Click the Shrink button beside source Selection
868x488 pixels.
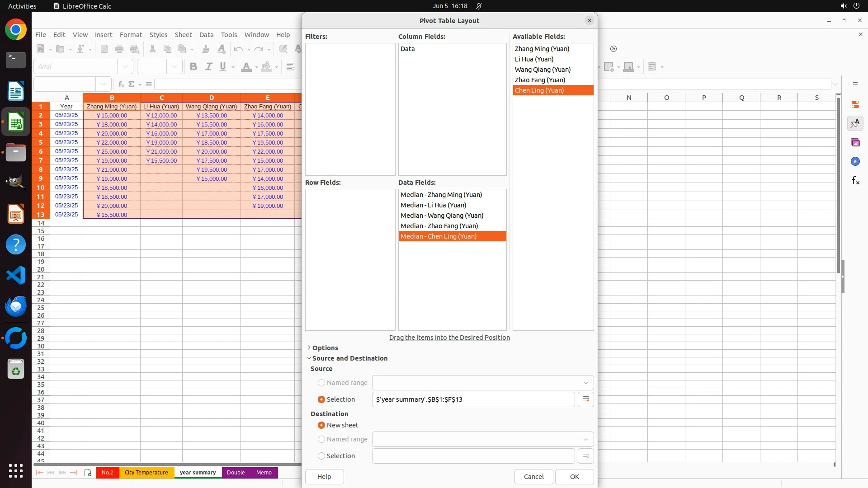pos(585,399)
